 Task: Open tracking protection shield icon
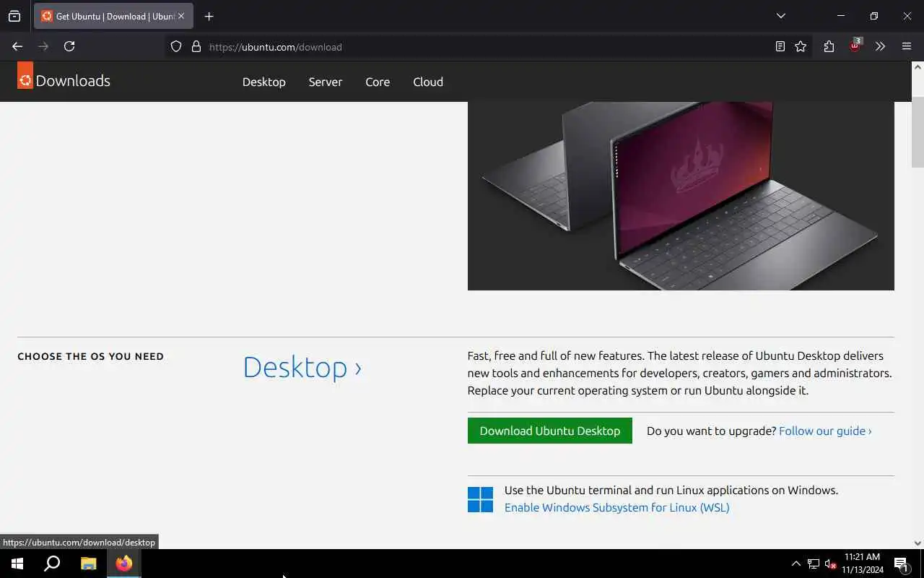coord(176,46)
